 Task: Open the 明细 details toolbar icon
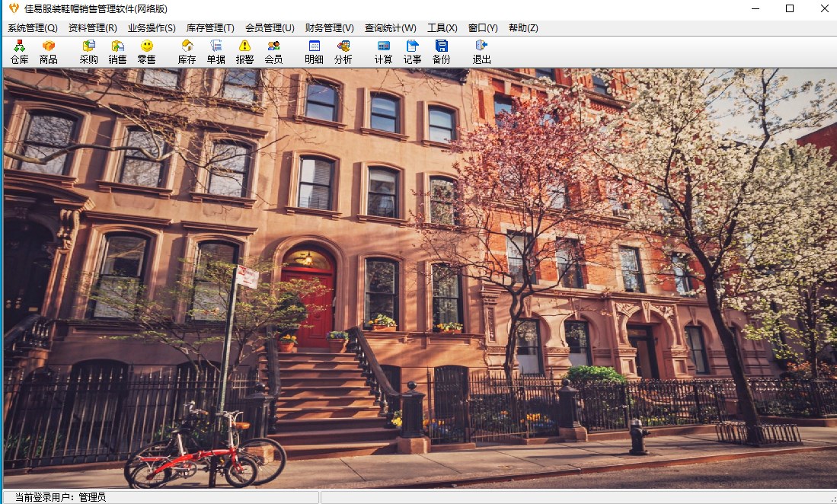pyautogui.click(x=314, y=52)
